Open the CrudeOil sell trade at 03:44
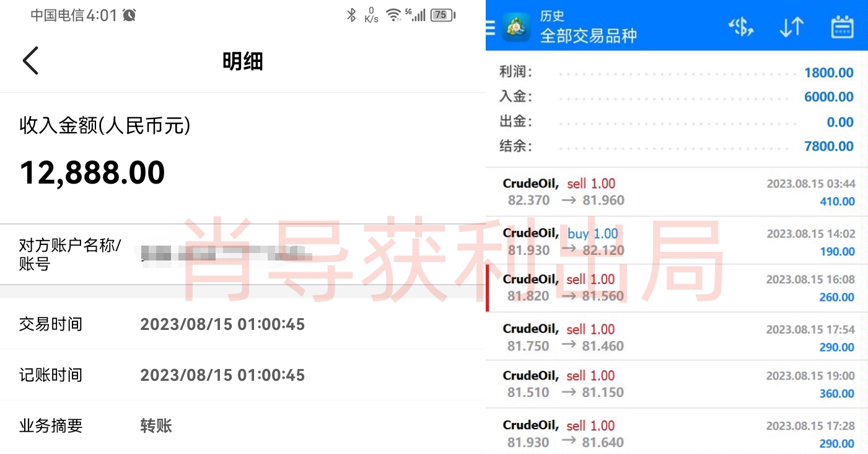Screen dimensions: 868x454 (677, 192)
